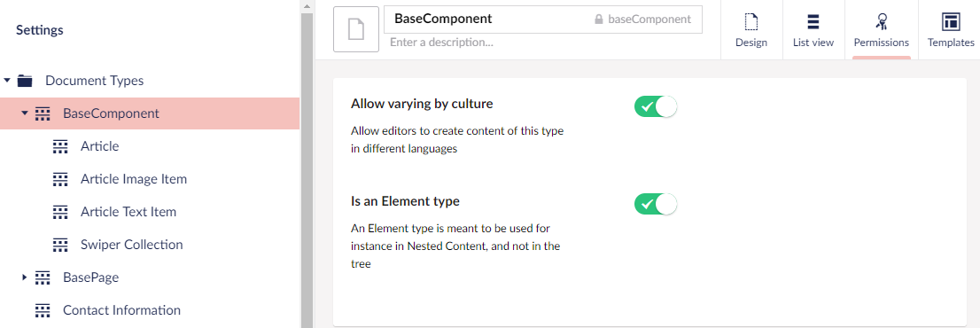Switch to the List view tab
Viewport: 980px width, 328px height.
coord(813,30)
